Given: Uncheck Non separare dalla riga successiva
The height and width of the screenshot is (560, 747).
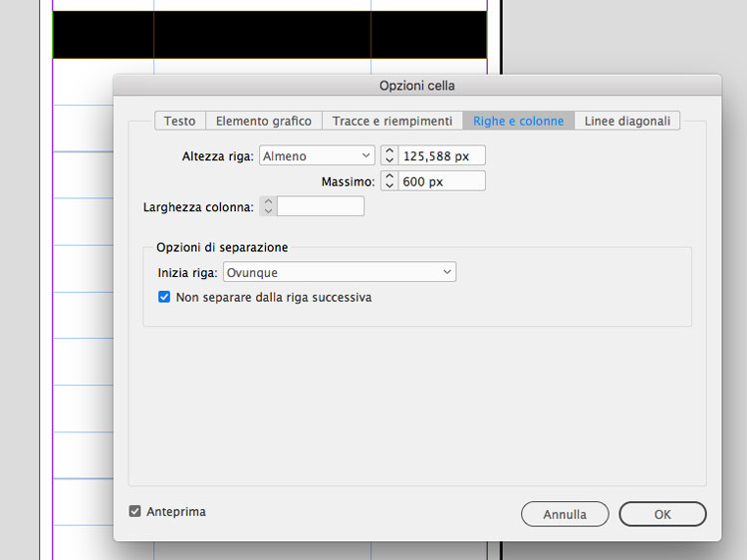Looking at the screenshot, I should [x=164, y=297].
